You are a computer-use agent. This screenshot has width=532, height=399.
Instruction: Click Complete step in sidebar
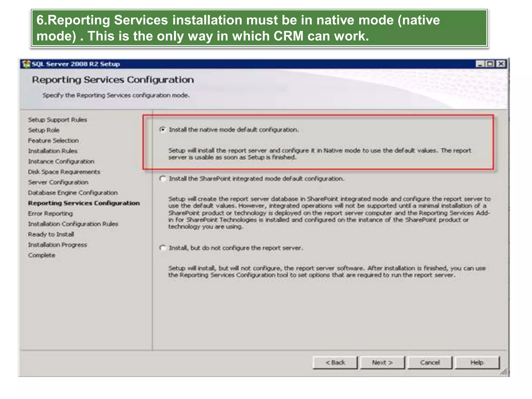coord(42,255)
